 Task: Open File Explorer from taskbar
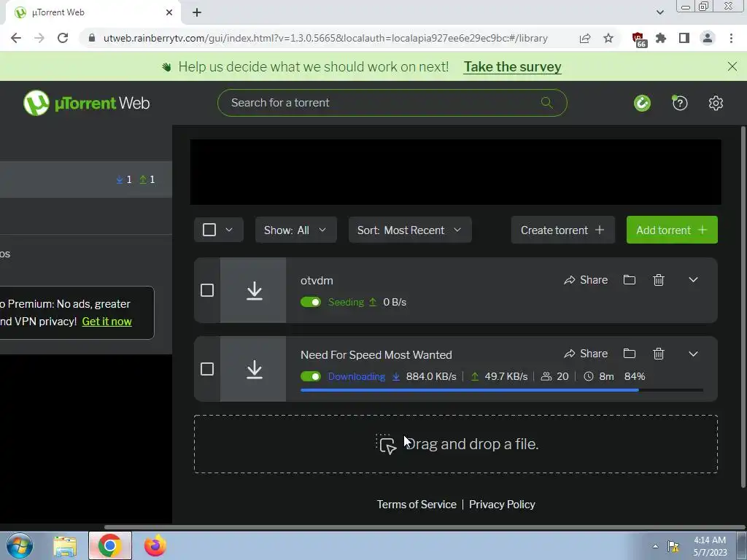pyautogui.click(x=64, y=546)
